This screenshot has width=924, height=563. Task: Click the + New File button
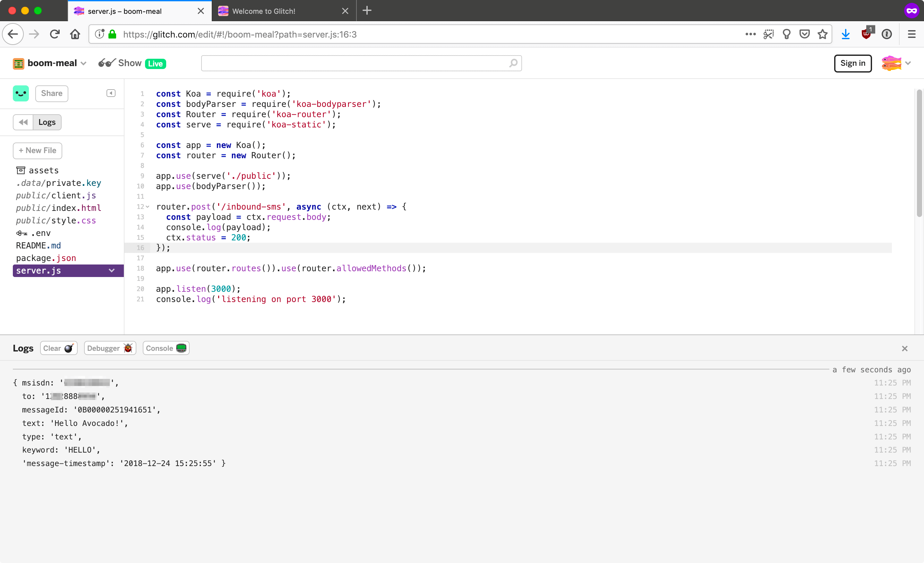tap(38, 151)
